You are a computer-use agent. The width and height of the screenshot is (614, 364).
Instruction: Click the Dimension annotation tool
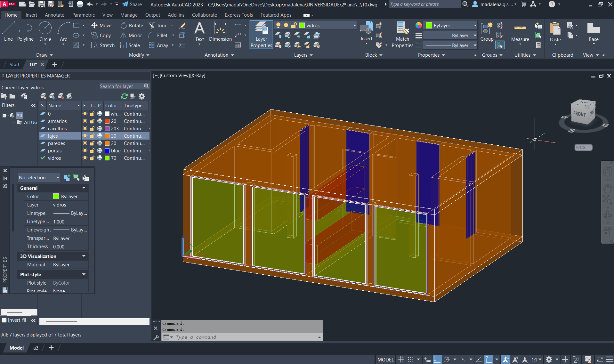220,32
